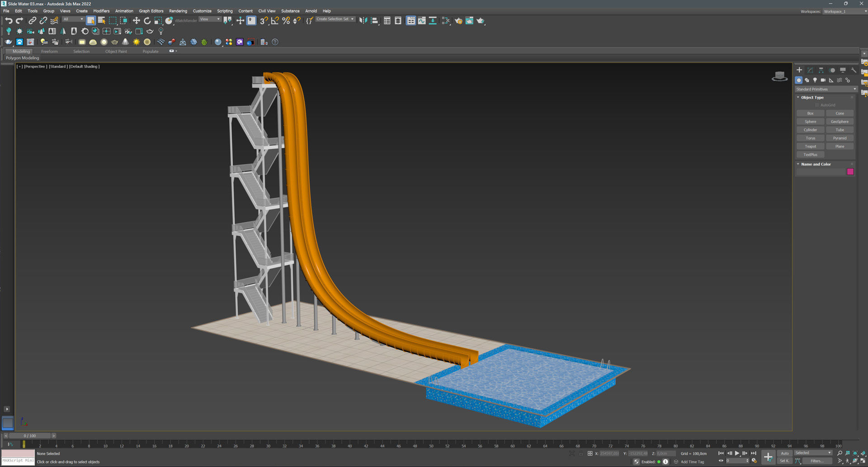
Task: Open the Render Setup teapot icon
Action: [x=458, y=20]
